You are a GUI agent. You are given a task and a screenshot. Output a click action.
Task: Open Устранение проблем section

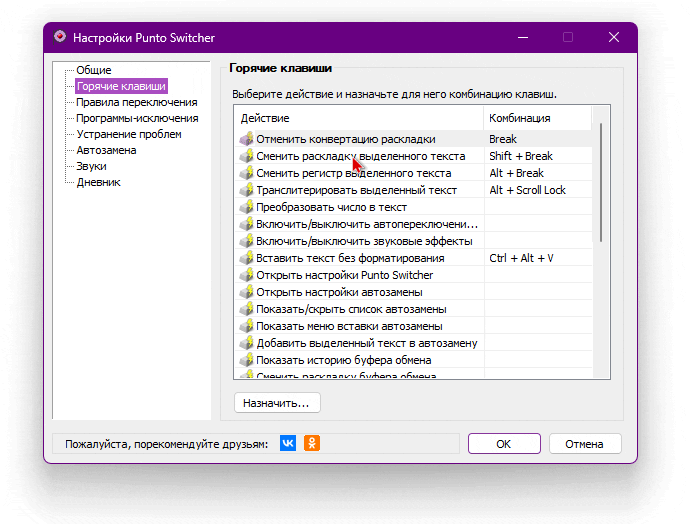click(129, 134)
